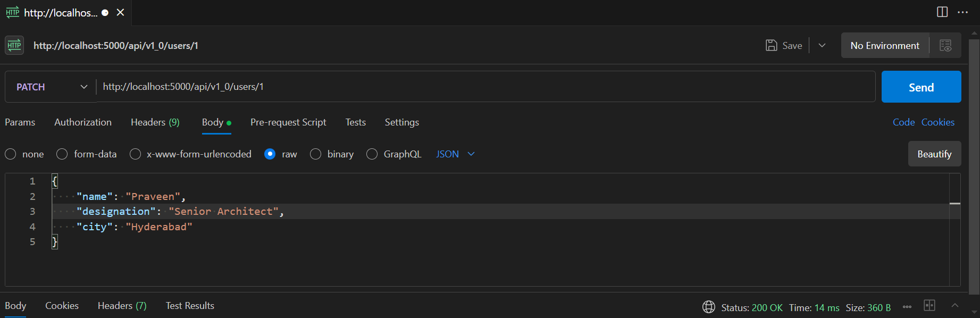Open the No Environment selector
Image resolution: width=980 pixels, height=318 pixels.
[x=885, y=45]
